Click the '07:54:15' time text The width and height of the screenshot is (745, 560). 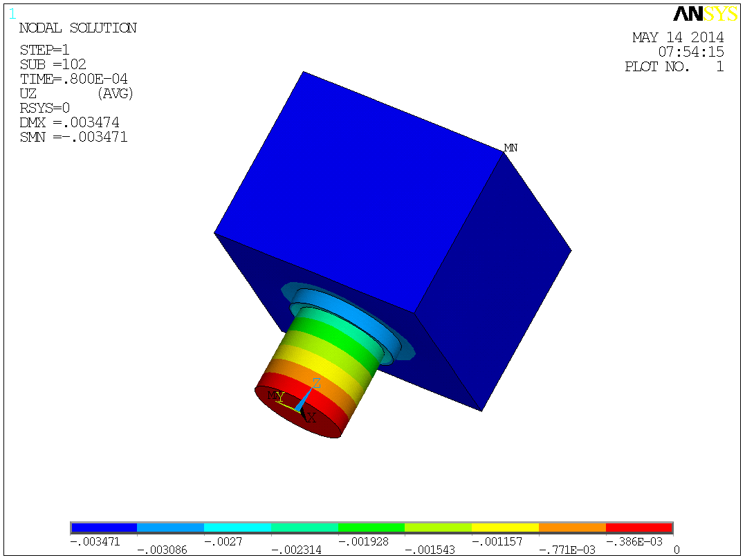pos(691,52)
